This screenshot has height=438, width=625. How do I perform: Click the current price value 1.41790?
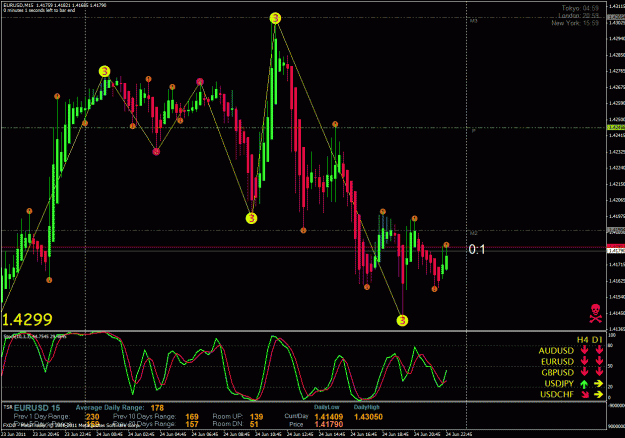point(328,424)
